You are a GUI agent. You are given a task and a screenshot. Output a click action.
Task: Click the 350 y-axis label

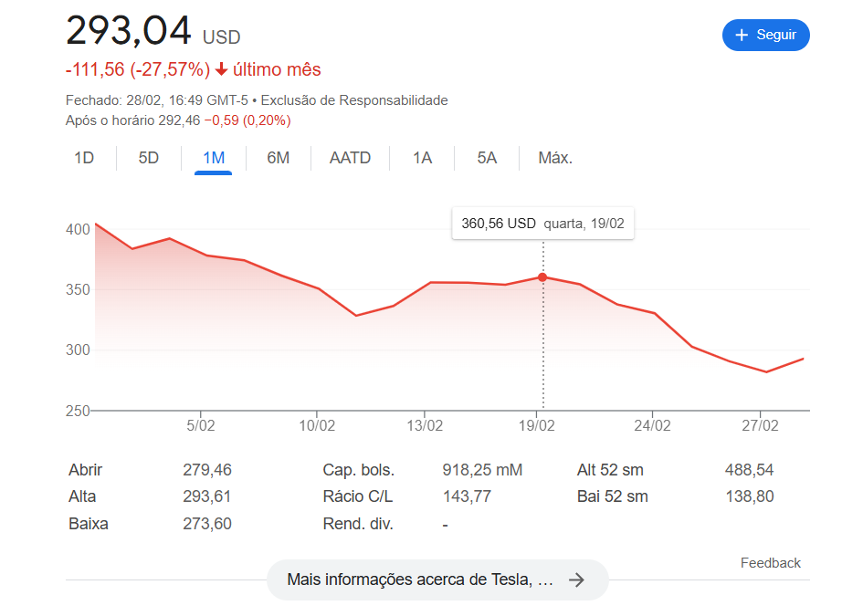pos(78,290)
